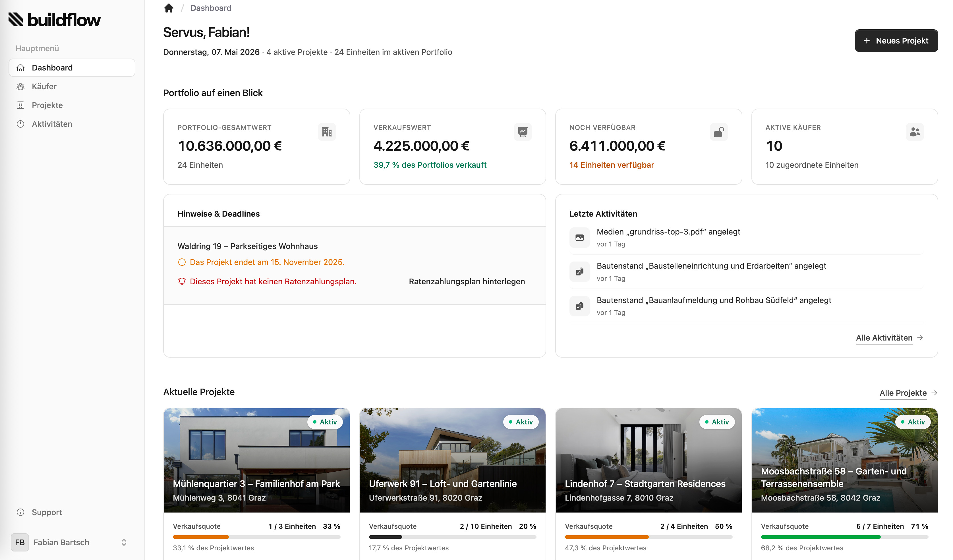
Task: Click "10 zugeordnete Einheiten" text
Action: [x=812, y=165]
